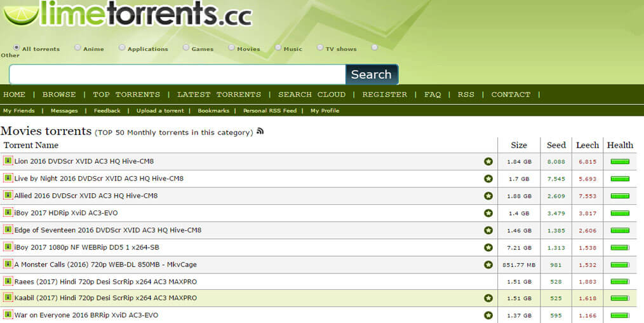Open the BROWSE menu item

[59, 95]
